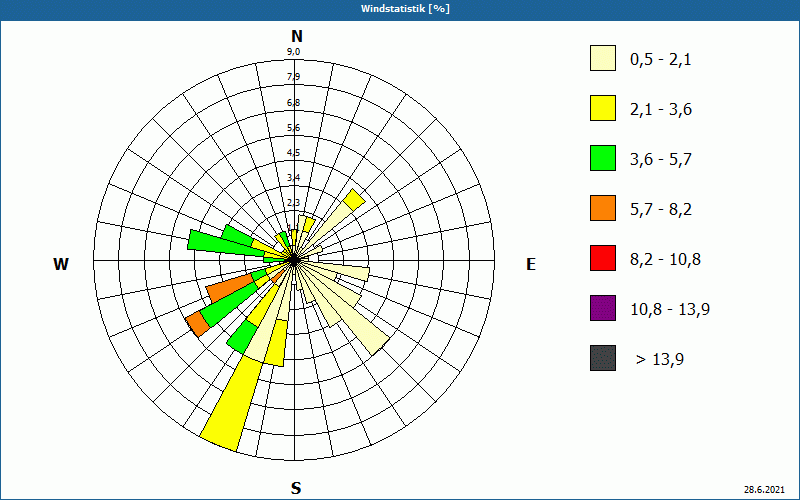The width and height of the screenshot is (800, 500).
Task: Click the Windstatistik [%] title bar
Action: coord(400,9)
